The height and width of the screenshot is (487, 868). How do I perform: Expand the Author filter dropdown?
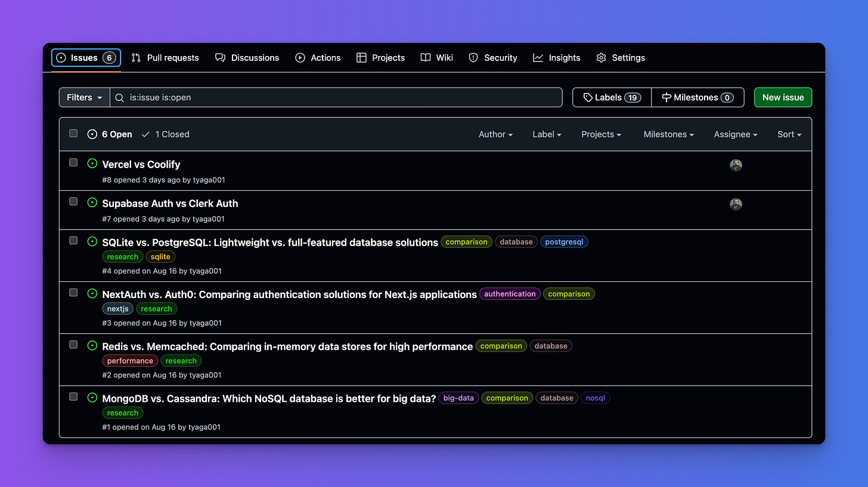[x=495, y=134]
